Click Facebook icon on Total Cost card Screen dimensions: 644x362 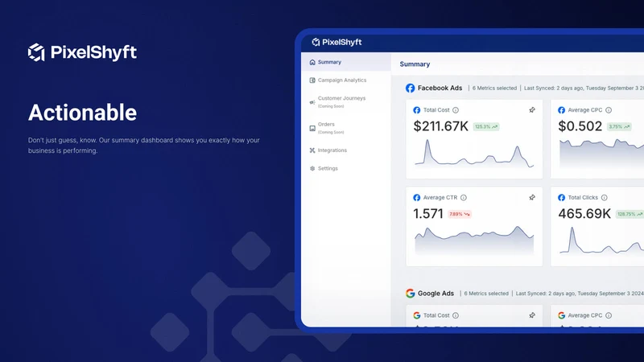(x=416, y=110)
